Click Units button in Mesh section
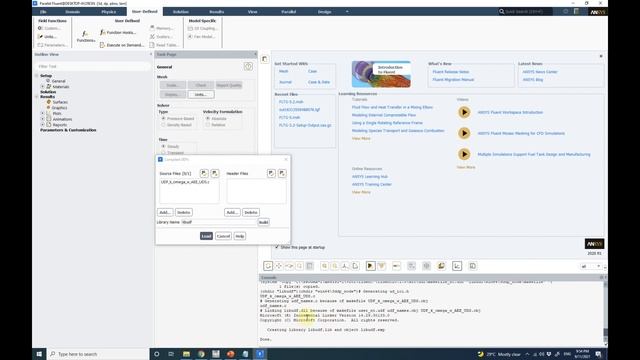Screen dimensions: 640x360 (201, 94)
